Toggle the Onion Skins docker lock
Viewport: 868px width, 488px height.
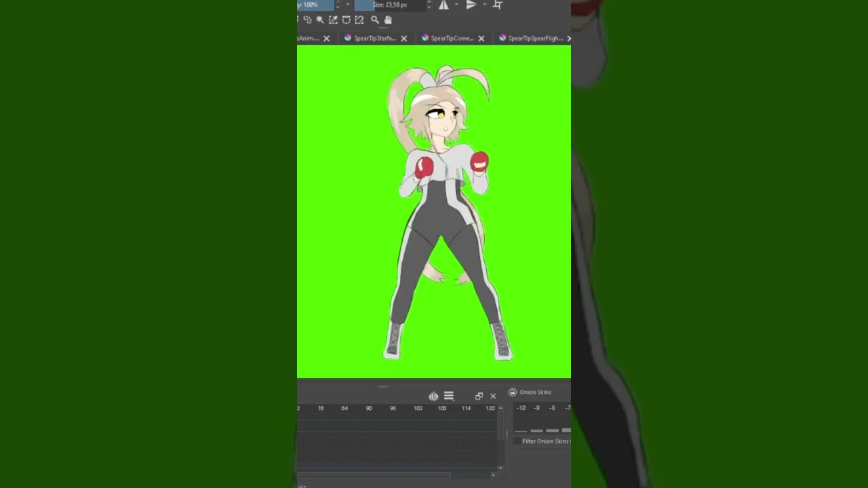pyautogui.click(x=513, y=392)
